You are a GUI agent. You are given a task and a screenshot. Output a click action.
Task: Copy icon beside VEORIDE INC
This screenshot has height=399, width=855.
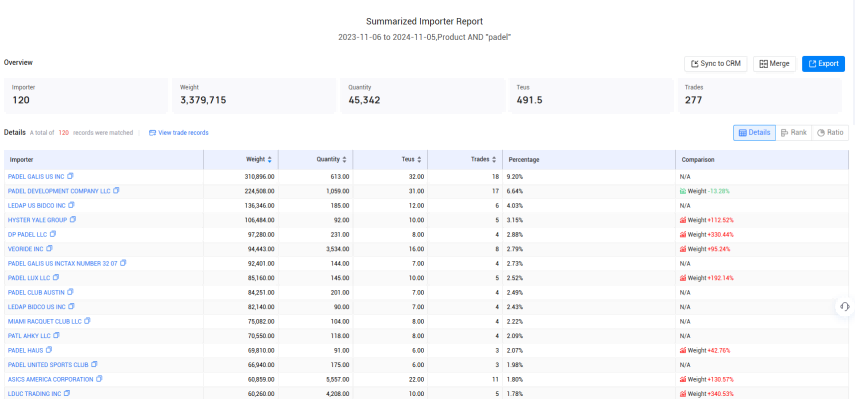point(50,249)
